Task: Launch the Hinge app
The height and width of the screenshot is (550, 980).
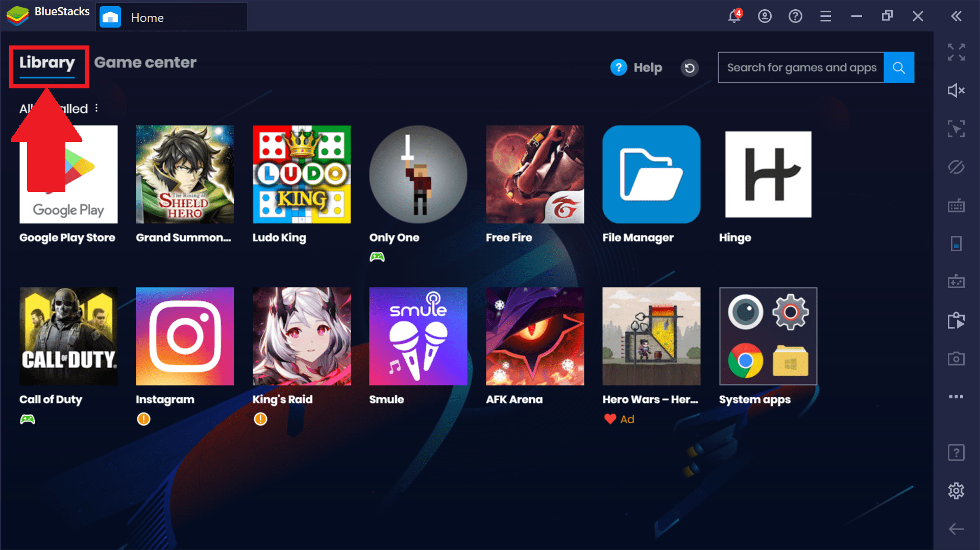Action: coord(768,175)
